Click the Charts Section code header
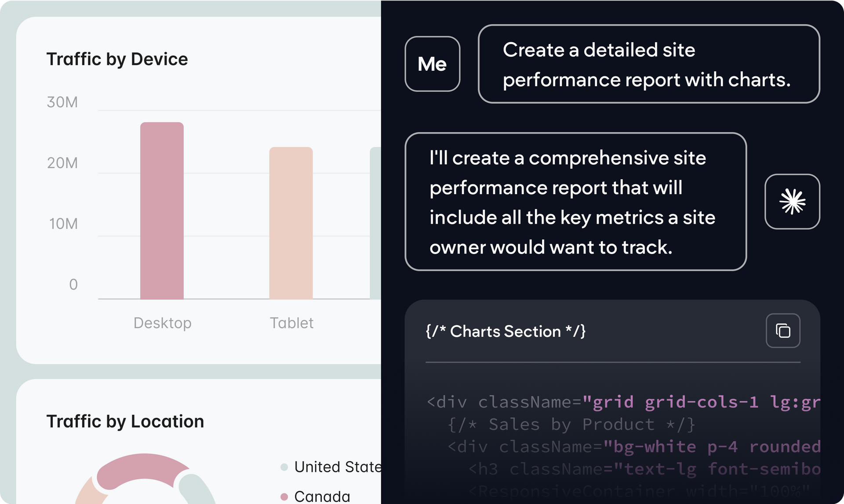This screenshot has width=844, height=504. tap(506, 331)
